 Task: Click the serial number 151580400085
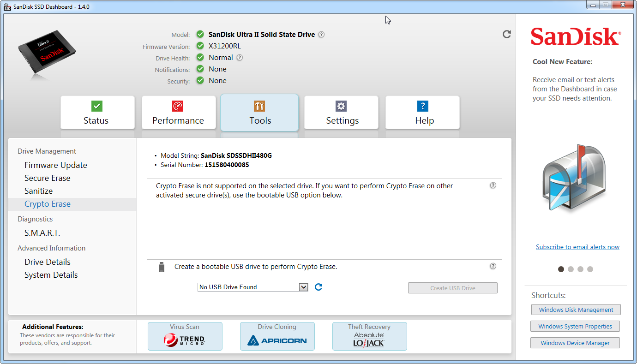point(226,165)
